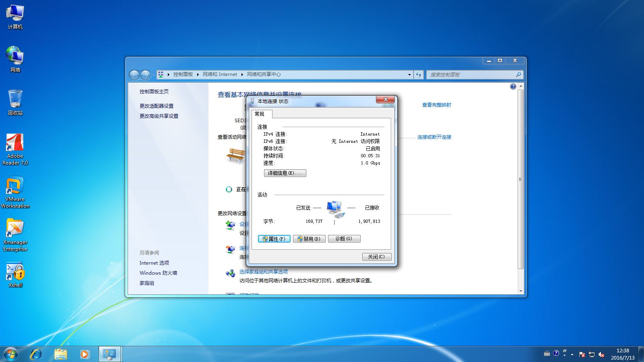644x362 pixels.
Task: Open Windows 防火墙 link
Action: coord(159,273)
